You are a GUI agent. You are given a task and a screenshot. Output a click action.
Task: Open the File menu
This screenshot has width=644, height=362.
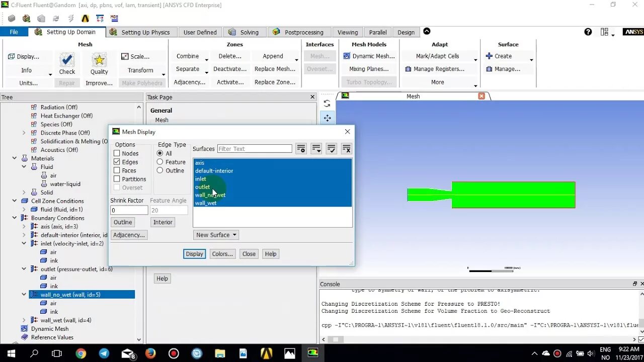click(14, 32)
